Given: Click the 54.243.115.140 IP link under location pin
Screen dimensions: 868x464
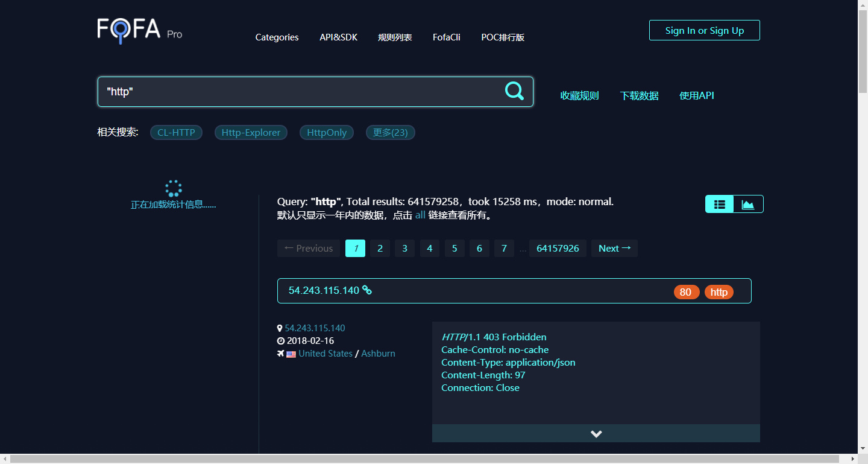Looking at the screenshot, I should pyautogui.click(x=315, y=328).
